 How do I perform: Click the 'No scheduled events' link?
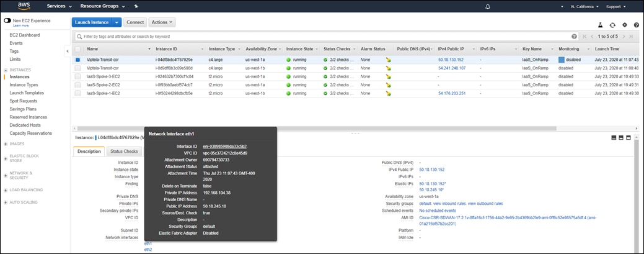pos(438,211)
